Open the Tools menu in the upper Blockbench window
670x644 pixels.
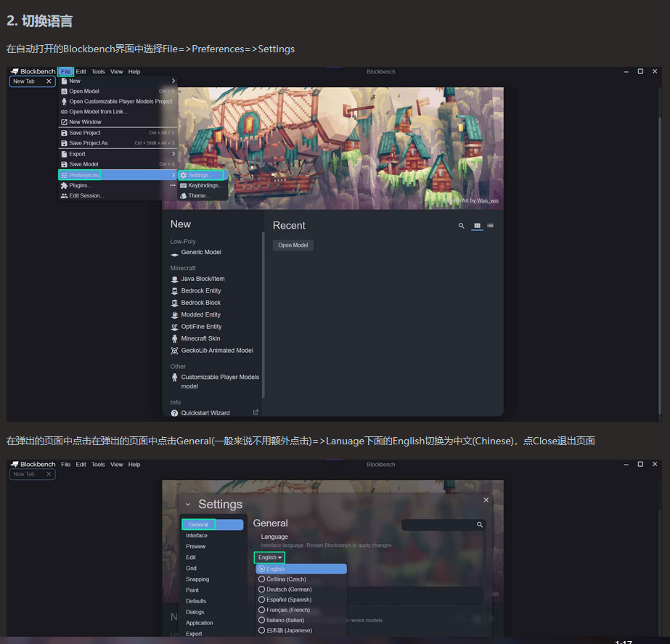(98, 72)
